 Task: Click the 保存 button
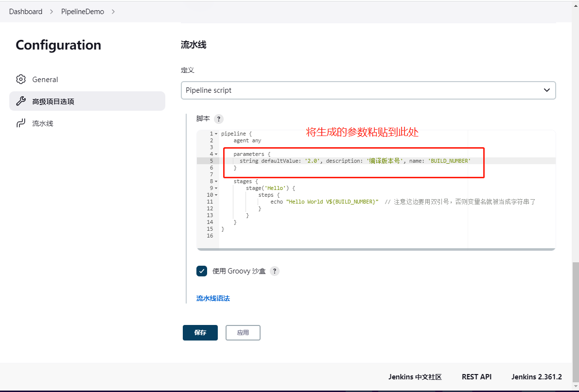[x=200, y=332]
